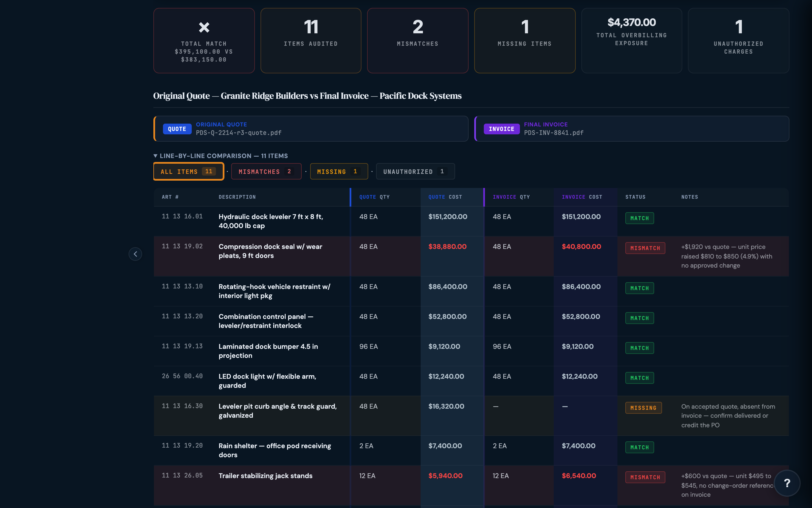Click article number 11 13 26.05

click(182, 476)
